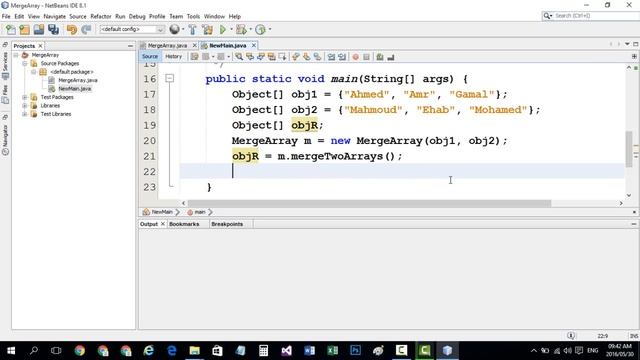Click the Find Next Occurrence editor icon
This screenshot has height=360, width=640.
pos(260,57)
